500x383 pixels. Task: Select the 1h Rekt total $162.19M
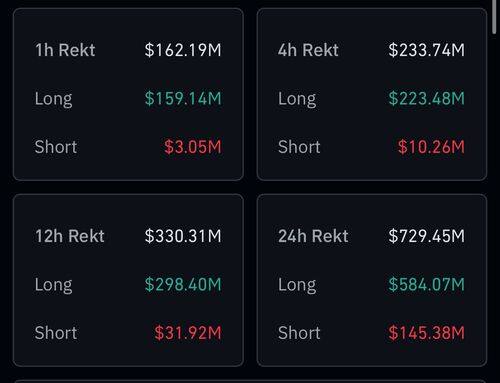[x=183, y=50]
